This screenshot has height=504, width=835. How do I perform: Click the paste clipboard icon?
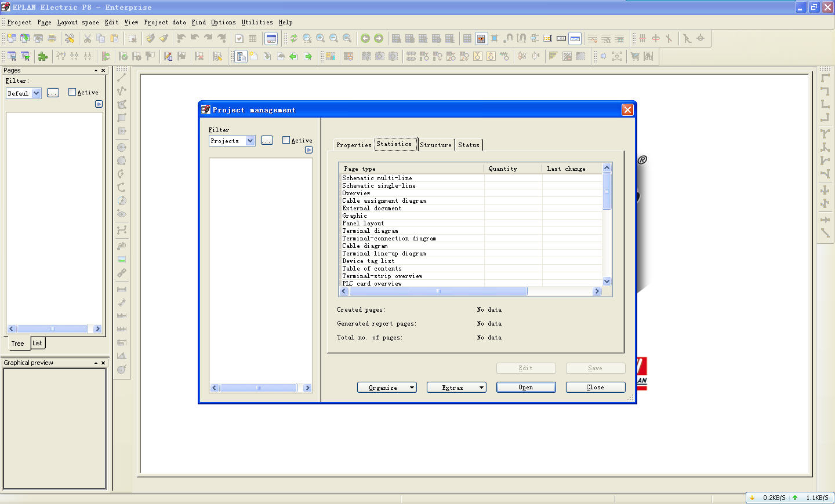(x=114, y=38)
